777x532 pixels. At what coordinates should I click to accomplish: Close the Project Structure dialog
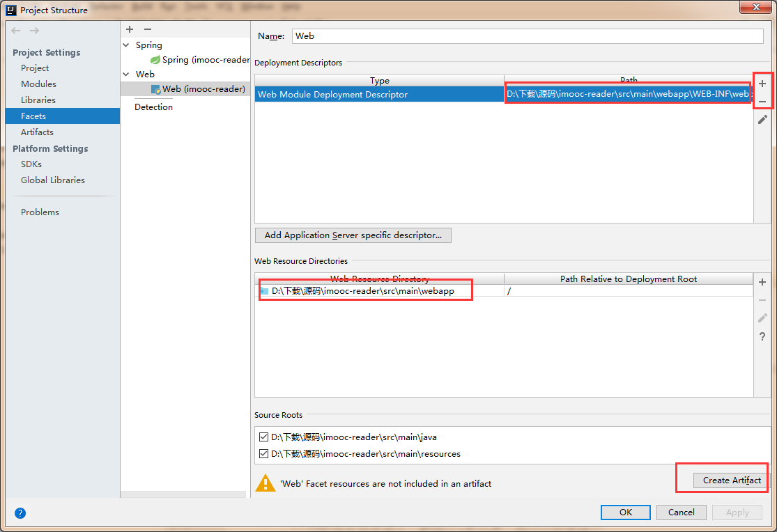755,7
